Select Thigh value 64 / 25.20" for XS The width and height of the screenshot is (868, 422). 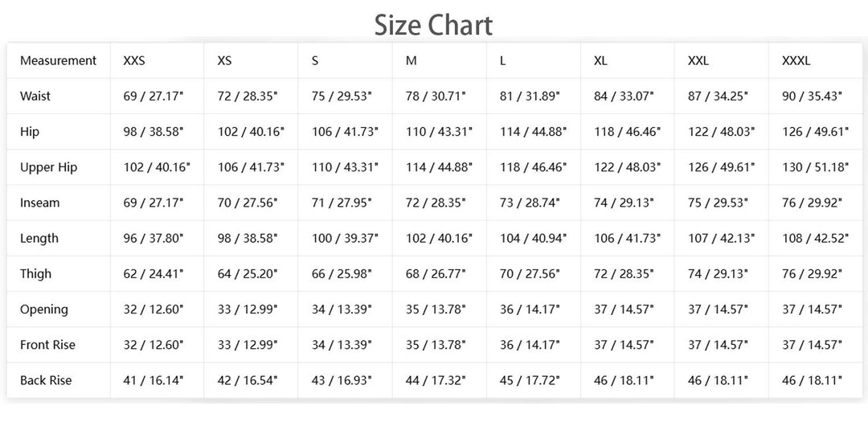pyautogui.click(x=248, y=273)
